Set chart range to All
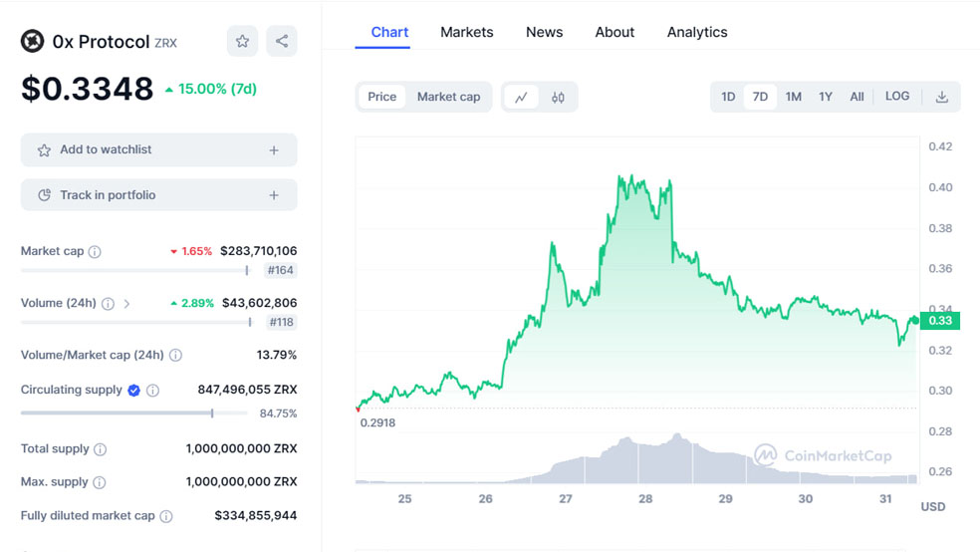This screenshot has height=552, width=980. point(857,97)
